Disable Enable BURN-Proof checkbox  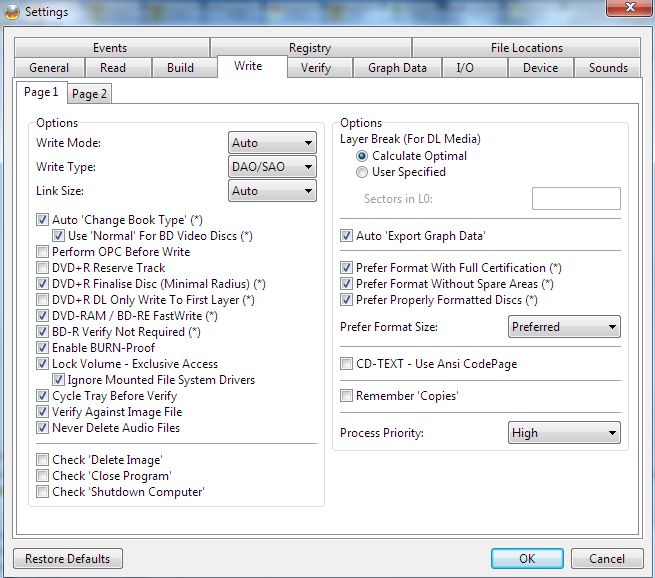[x=42, y=347]
